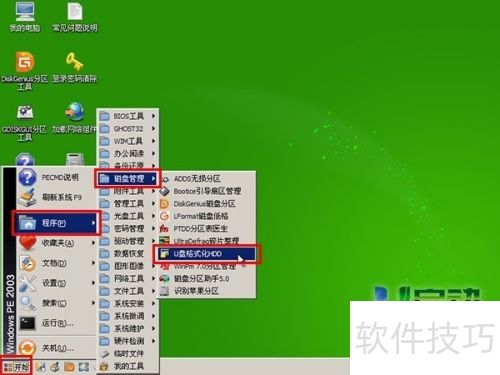
Task: Open DiskGenius分区工具 desktop icon
Action: pyautogui.click(x=25, y=71)
